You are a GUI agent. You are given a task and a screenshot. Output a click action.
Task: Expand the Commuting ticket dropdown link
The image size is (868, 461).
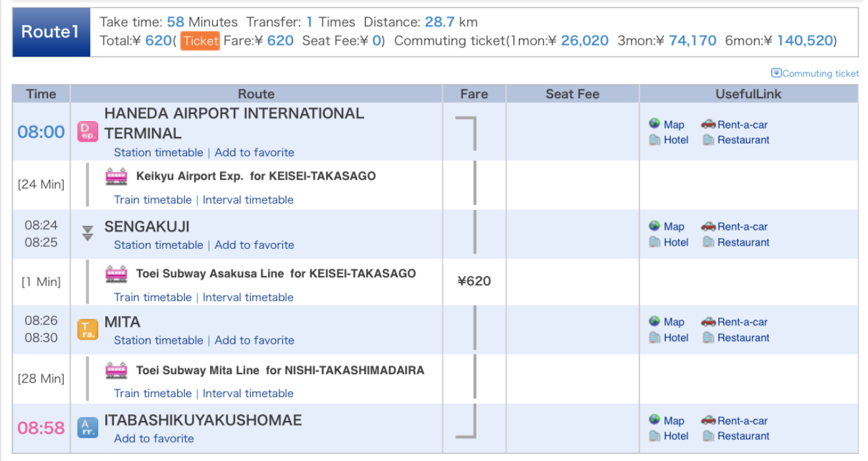pos(815,73)
